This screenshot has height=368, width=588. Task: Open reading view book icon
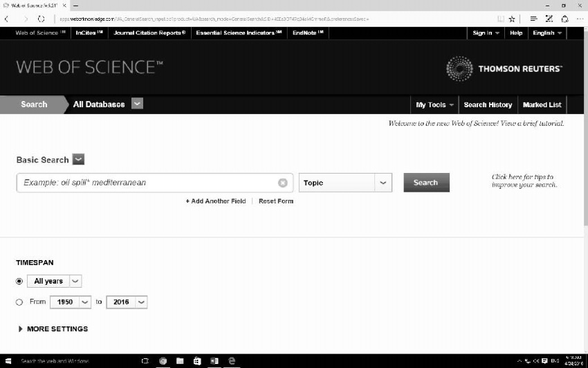(x=500, y=19)
